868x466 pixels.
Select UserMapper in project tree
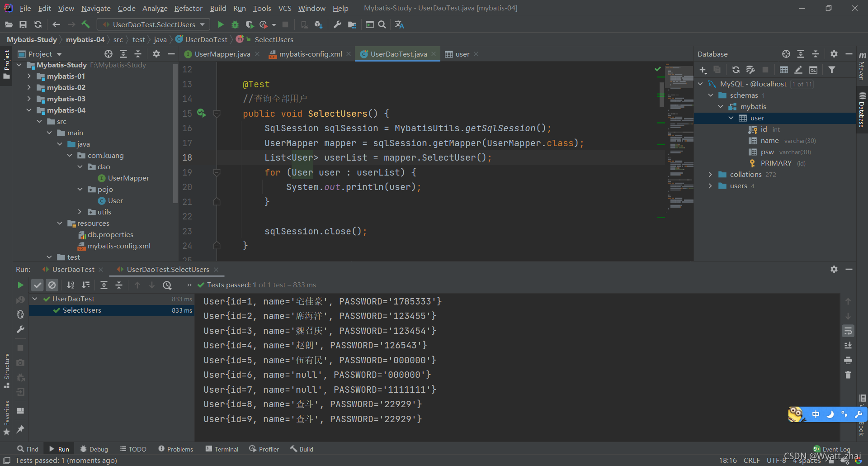click(128, 178)
